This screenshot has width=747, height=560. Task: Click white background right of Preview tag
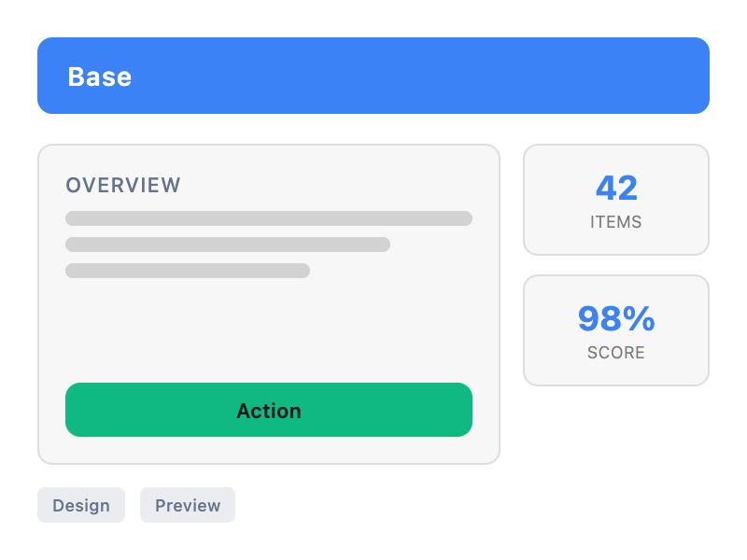(x=467, y=505)
